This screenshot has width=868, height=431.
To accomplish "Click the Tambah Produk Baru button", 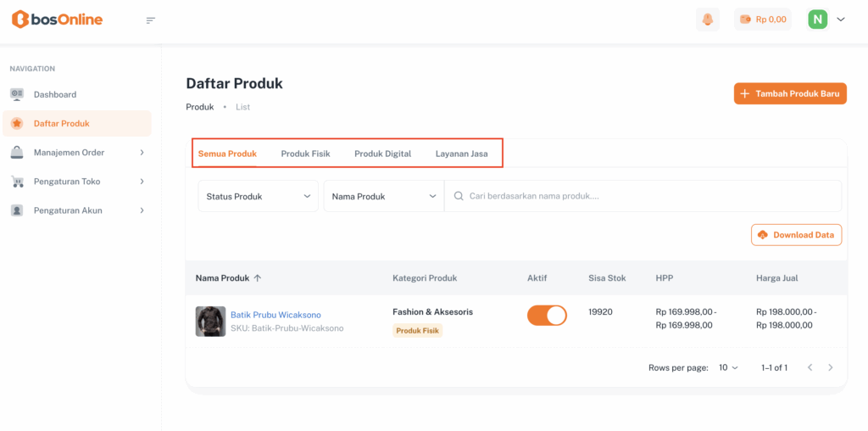I will point(790,93).
